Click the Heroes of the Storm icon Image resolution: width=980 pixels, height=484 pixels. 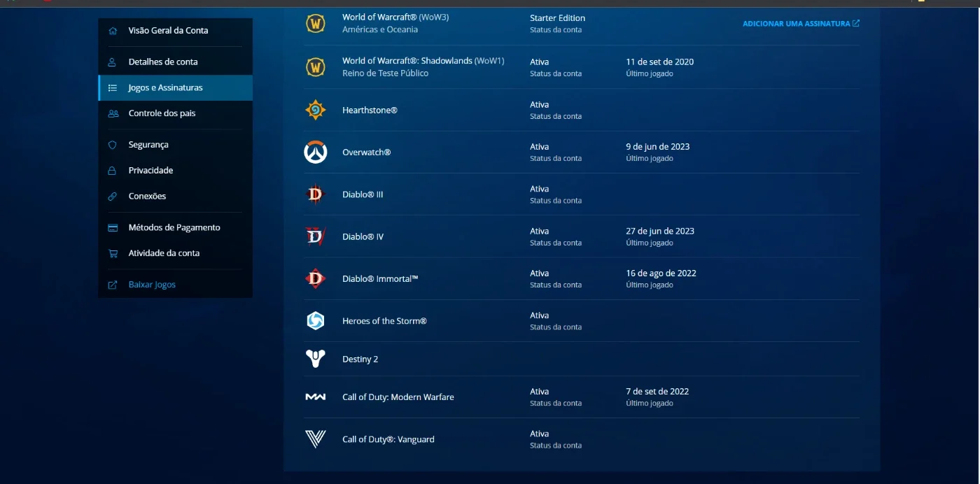click(316, 321)
